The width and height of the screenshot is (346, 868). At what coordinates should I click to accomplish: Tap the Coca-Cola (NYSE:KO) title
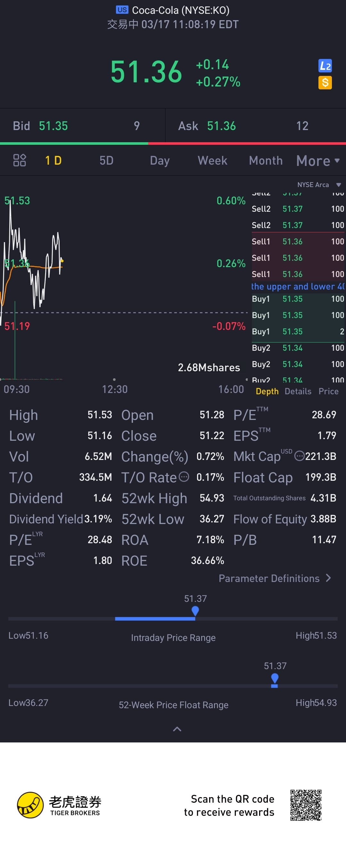pyautogui.click(x=181, y=10)
